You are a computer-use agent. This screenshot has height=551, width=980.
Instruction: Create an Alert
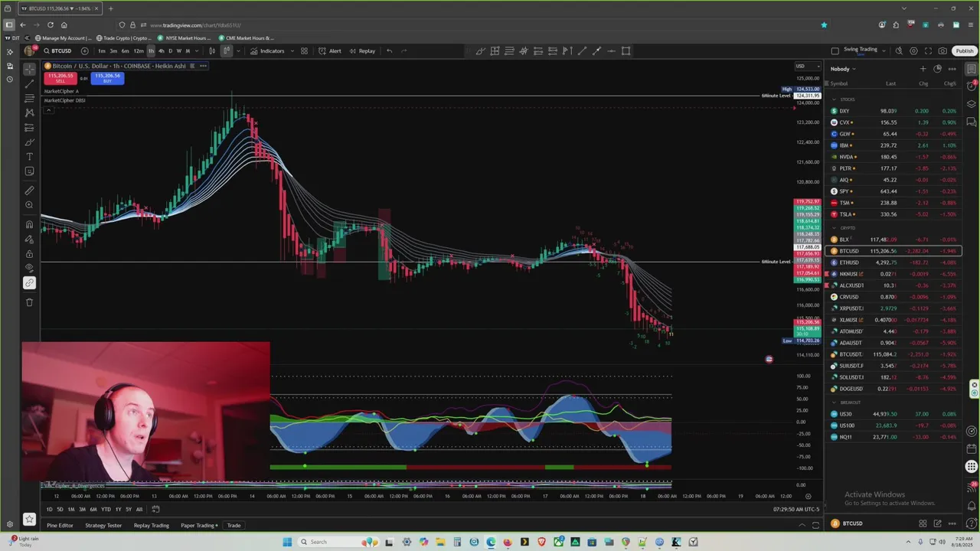pyautogui.click(x=330, y=51)
